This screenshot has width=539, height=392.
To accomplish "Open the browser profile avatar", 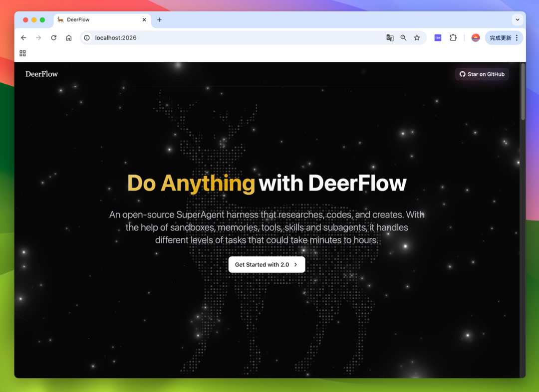I will 476,38.
